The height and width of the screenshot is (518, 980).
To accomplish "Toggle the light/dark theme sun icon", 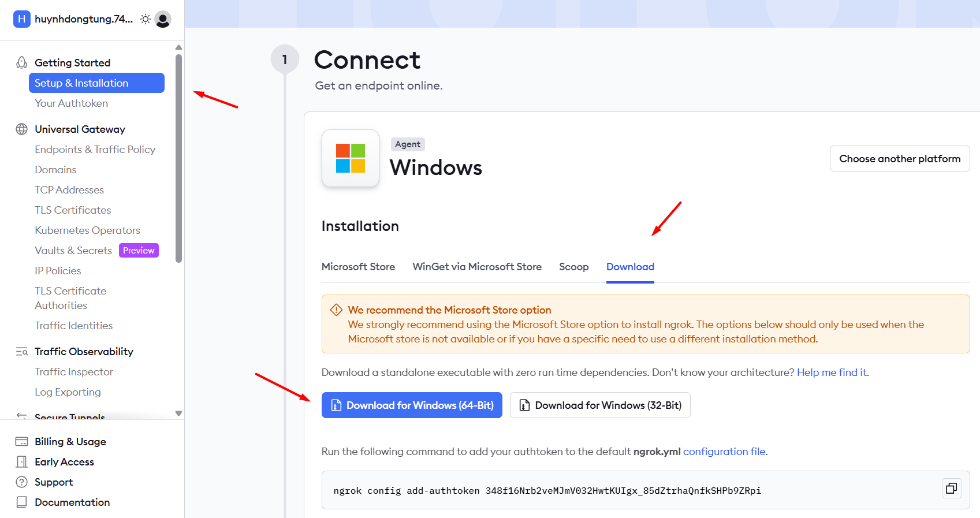I will click(x=146, y=19).
